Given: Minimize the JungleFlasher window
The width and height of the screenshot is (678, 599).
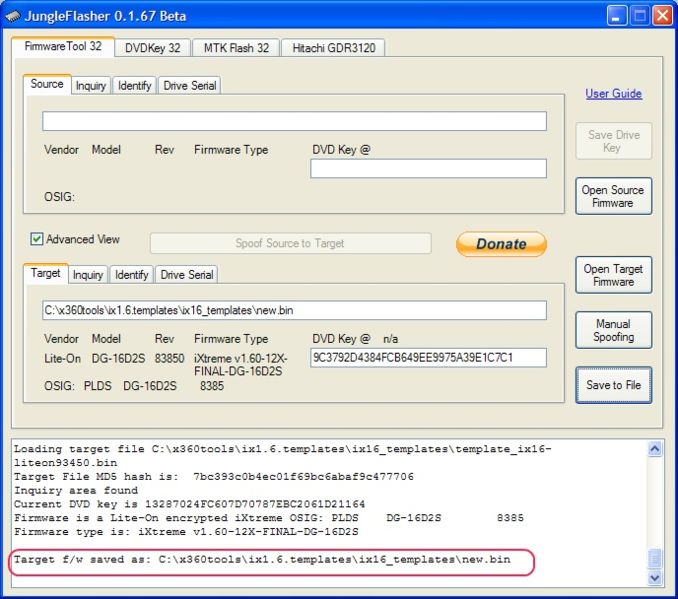Looking at the screenshot, I should pyautogui.click(x=617, y=16).
